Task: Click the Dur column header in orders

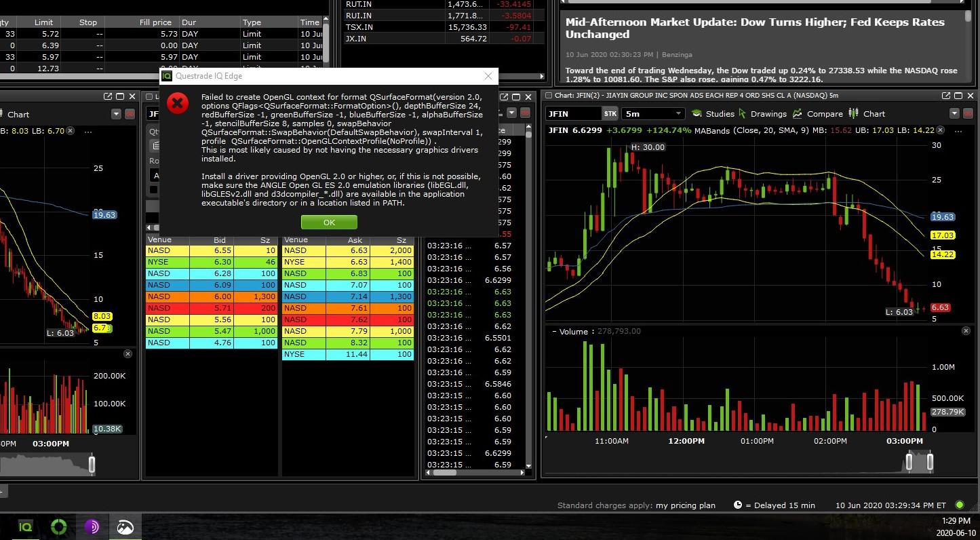Action: 209,22
